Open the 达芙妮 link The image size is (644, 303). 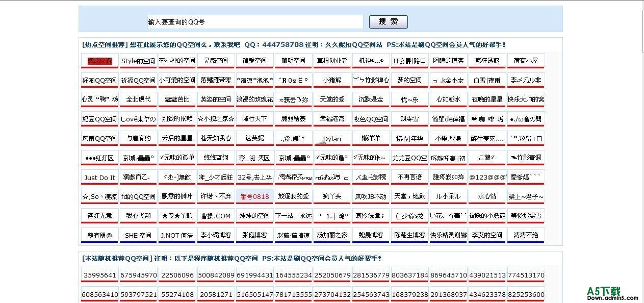point(254,138)
